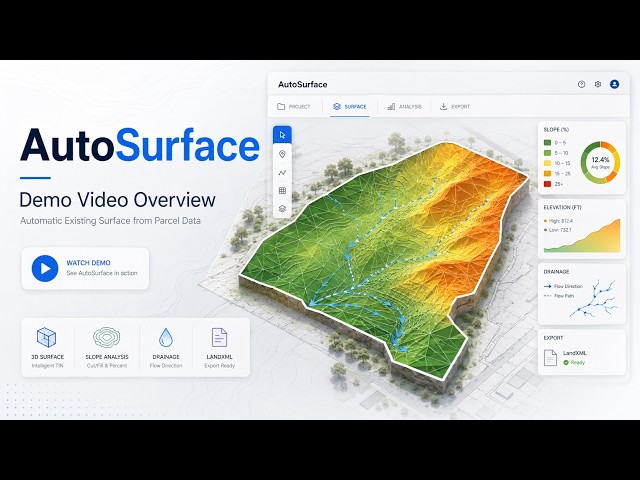
Task: Switch to the Project tab
Action: coord(294,107)
